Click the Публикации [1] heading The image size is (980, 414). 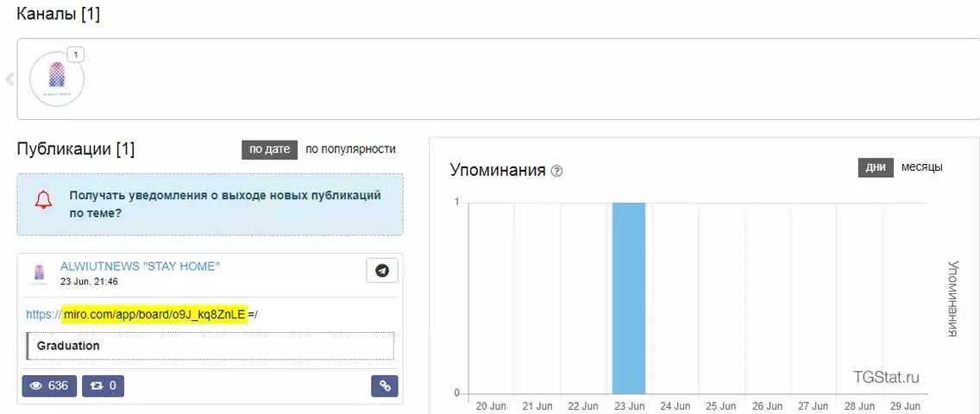pyautogui.click(x=76, y=150)
